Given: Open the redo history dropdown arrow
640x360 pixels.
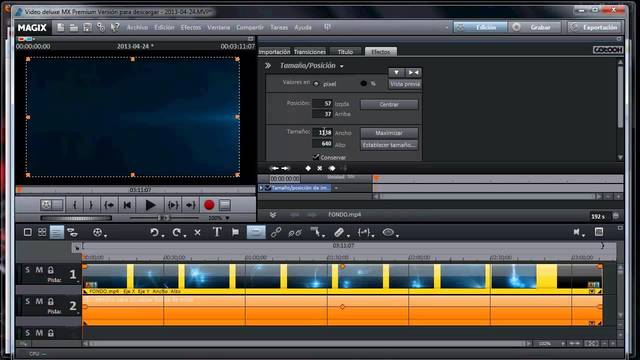Looking at the screenshot, I should 185,236.
